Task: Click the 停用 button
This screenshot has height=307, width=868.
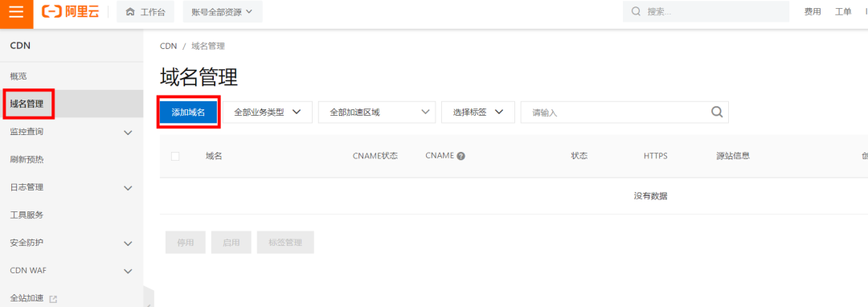Action: [186, 242]
